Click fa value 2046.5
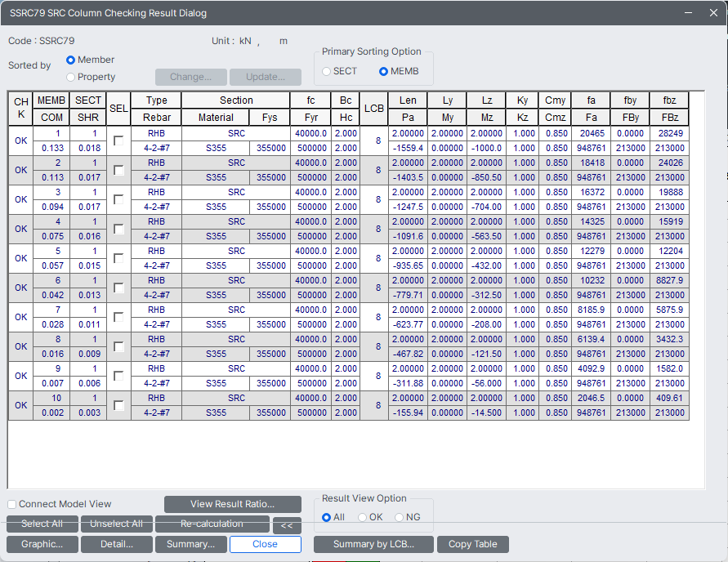Screen dimensions: 728x562 (591, 398)
